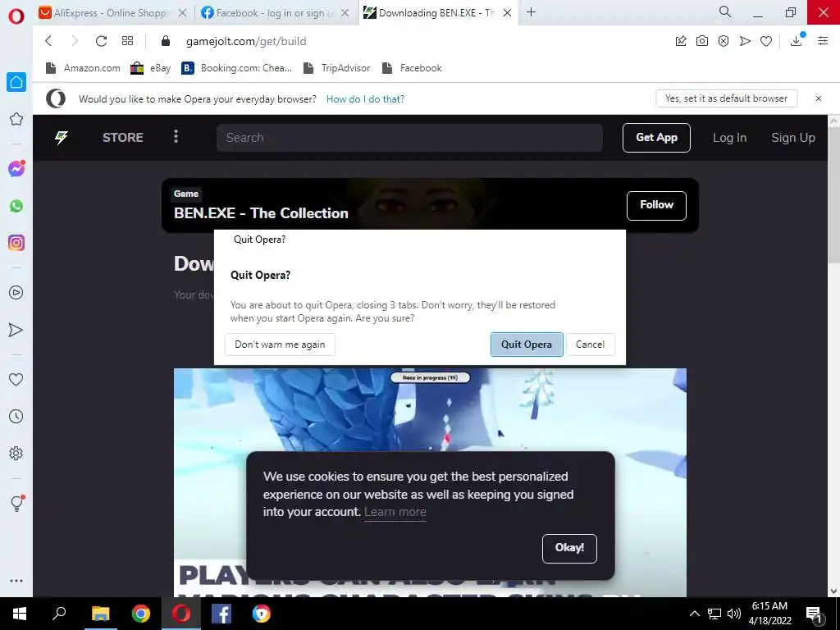Click 'Yes, set it as default browser'

point(727,98)
